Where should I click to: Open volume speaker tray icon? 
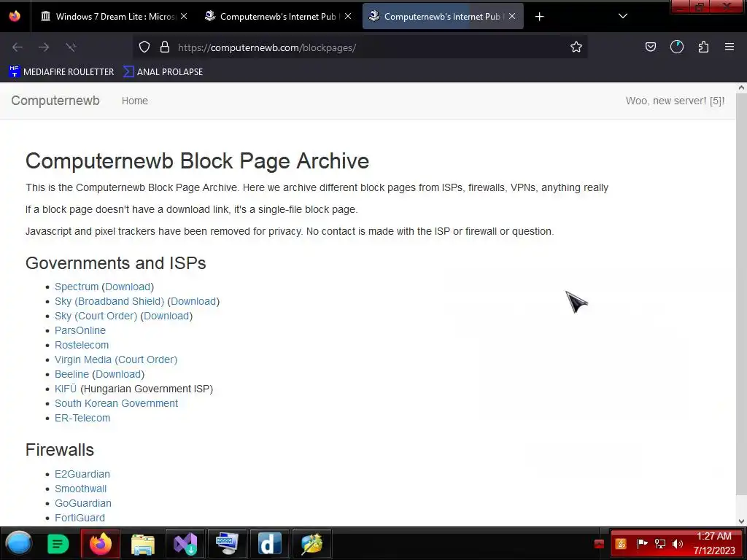point(678,544)
